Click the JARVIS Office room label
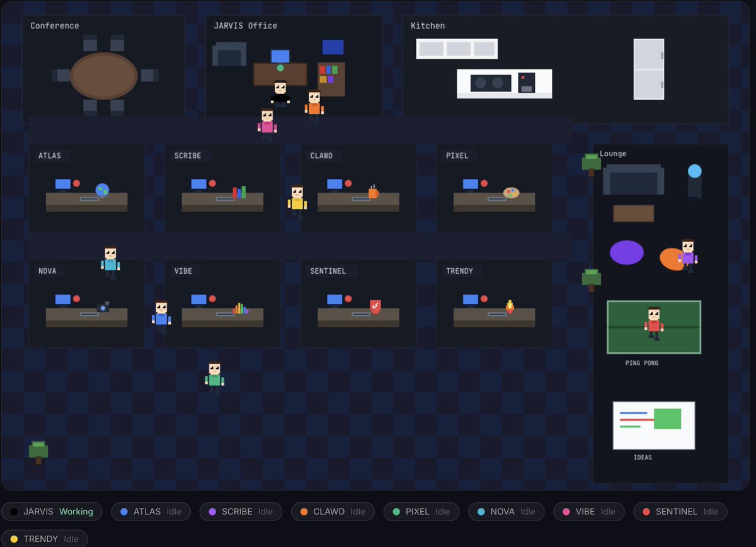This screenshot has width=756, height=547. click(x=246, y=26)
